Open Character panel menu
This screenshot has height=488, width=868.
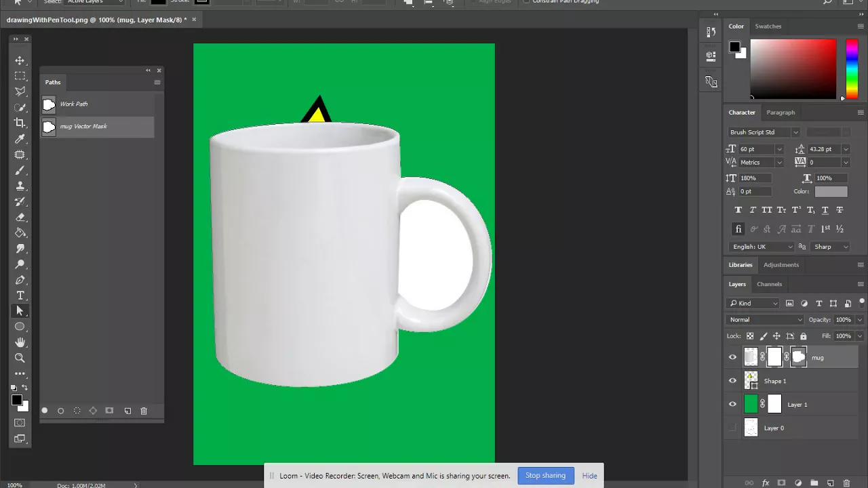click(861, 113)
